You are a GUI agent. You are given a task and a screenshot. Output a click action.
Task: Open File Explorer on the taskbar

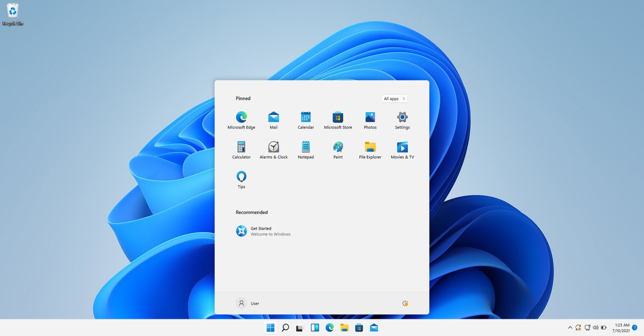point(344,328)
